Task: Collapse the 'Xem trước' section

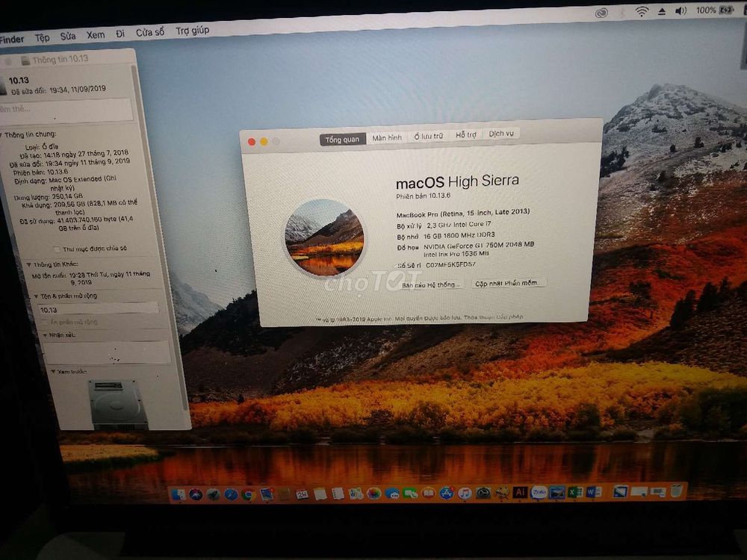Action: 53,371
